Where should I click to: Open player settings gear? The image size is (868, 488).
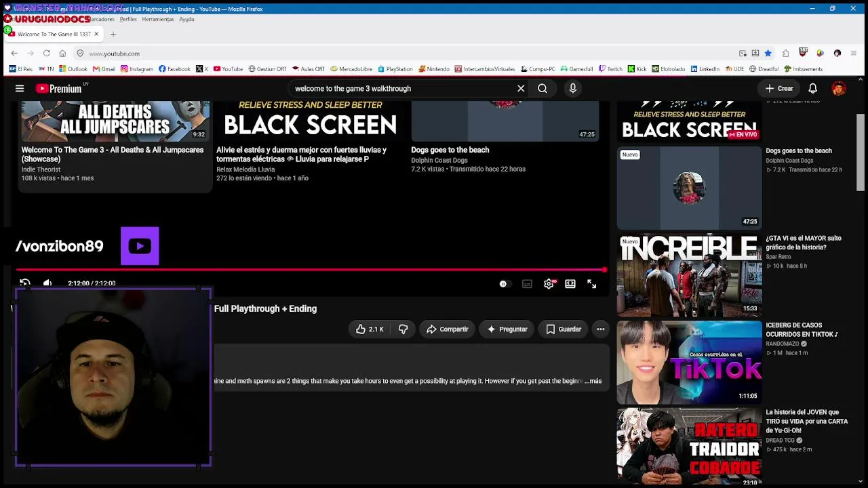pos(549,284)
